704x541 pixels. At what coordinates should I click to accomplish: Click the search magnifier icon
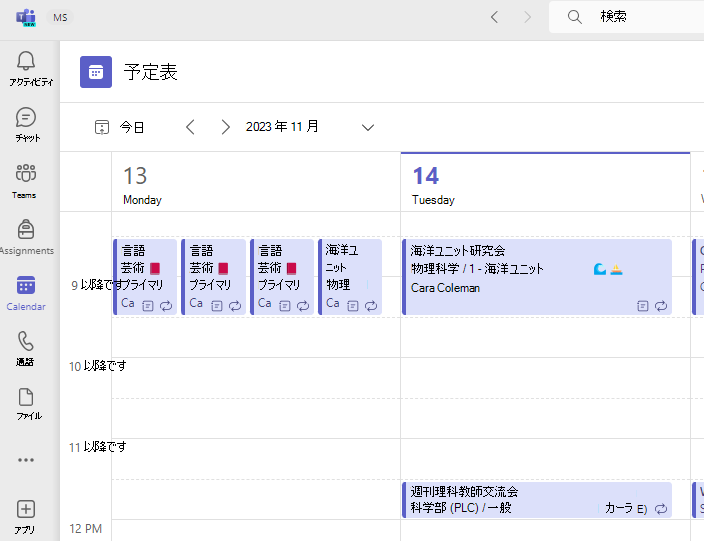574,17
